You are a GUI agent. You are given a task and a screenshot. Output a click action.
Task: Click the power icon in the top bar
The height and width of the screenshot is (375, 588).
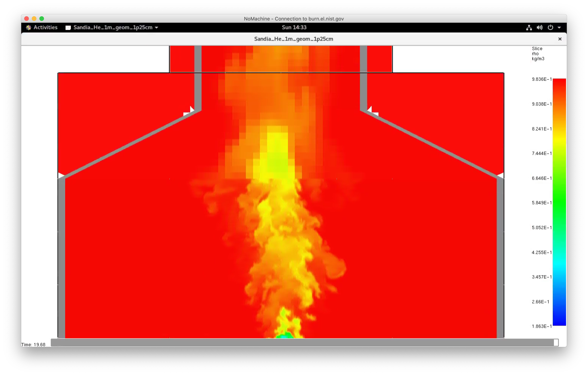tap(551, 28)
